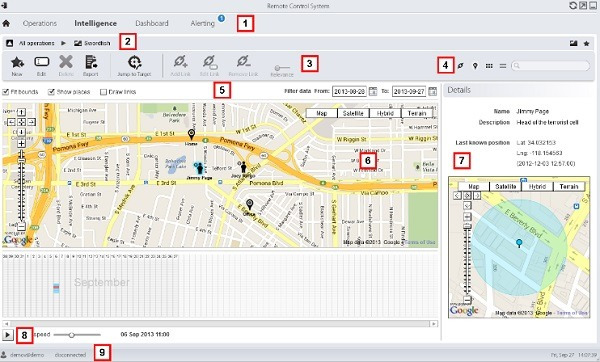Switch to link diagram view
Viewport: 600px width, 362px height.
[461, 66]
